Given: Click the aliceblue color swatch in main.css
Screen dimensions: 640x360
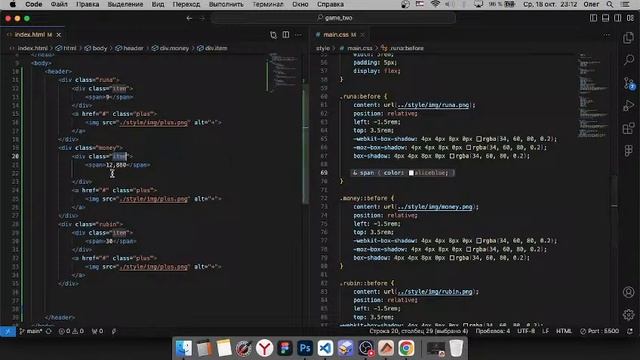Looking at the screenshot, I should point(411,173).
